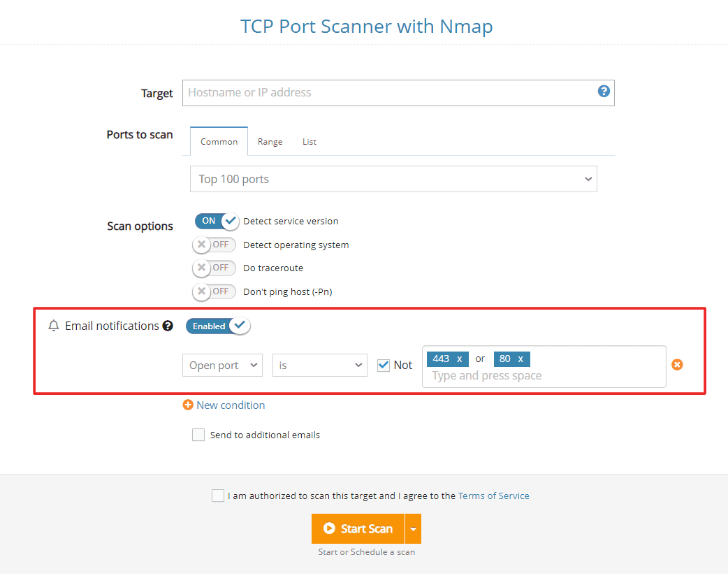The width and height of the screenshot is (728, 578).
Task: Remove the 80 port tag
Action: coord(522,359)
